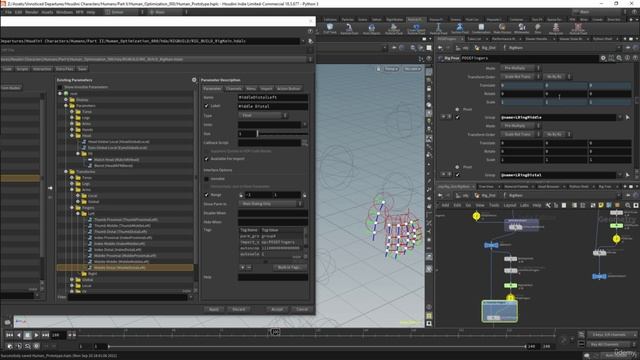Toggle Show Invisible Parameters checkbox
Image resolution: width=640 pixels, height=360 pixels.
60,87
